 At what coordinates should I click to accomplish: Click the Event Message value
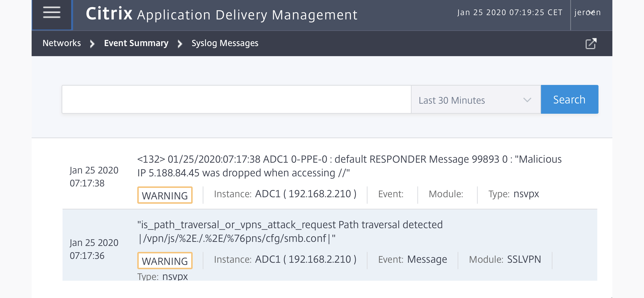(x=427, y=259)
